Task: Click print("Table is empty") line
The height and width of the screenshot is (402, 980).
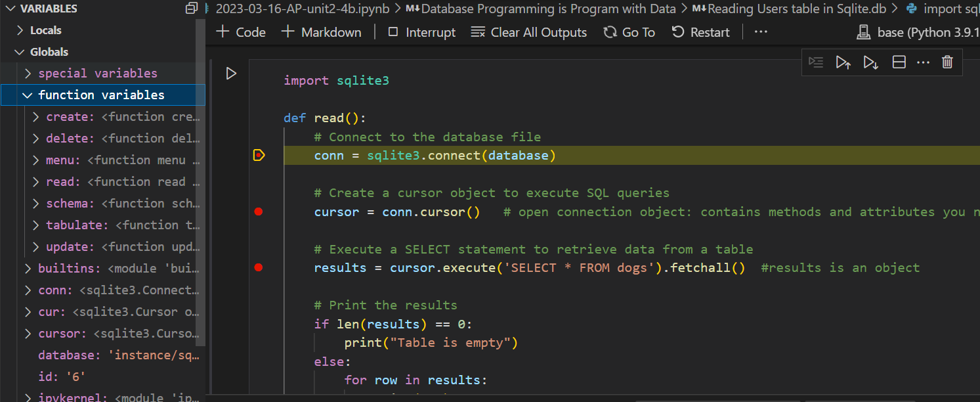Action: [x=431, y=343]
